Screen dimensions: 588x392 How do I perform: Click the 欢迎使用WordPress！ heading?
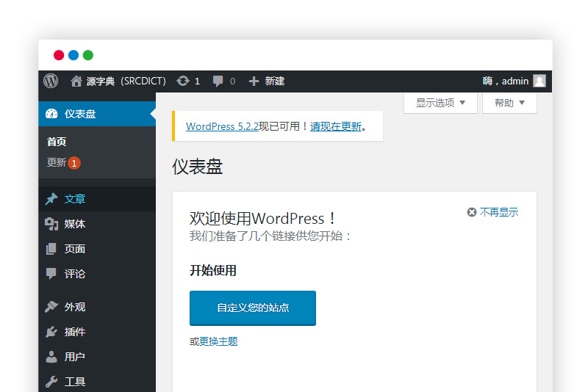click(x=262, y=218)
